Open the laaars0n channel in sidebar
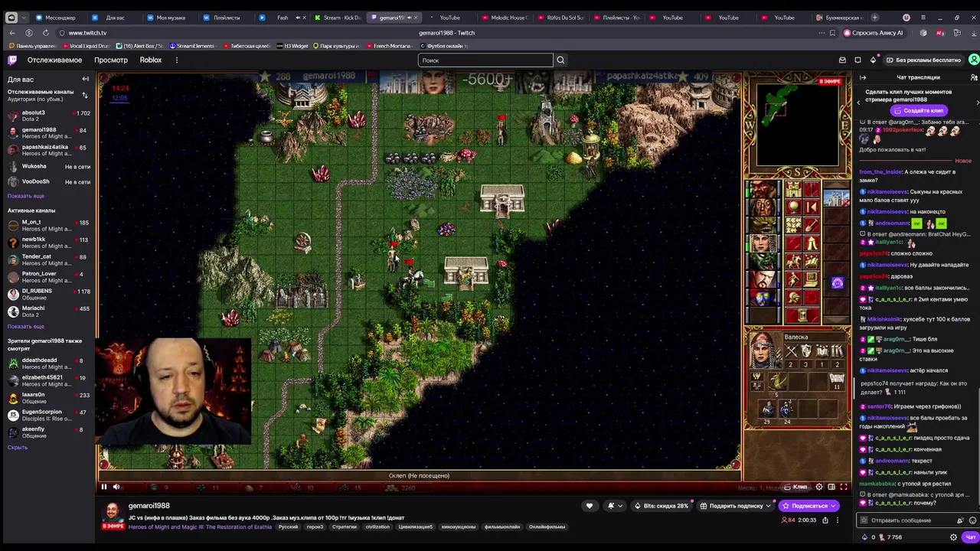The width and height of the screenshot is (980, 551). [x=48, y=397]
